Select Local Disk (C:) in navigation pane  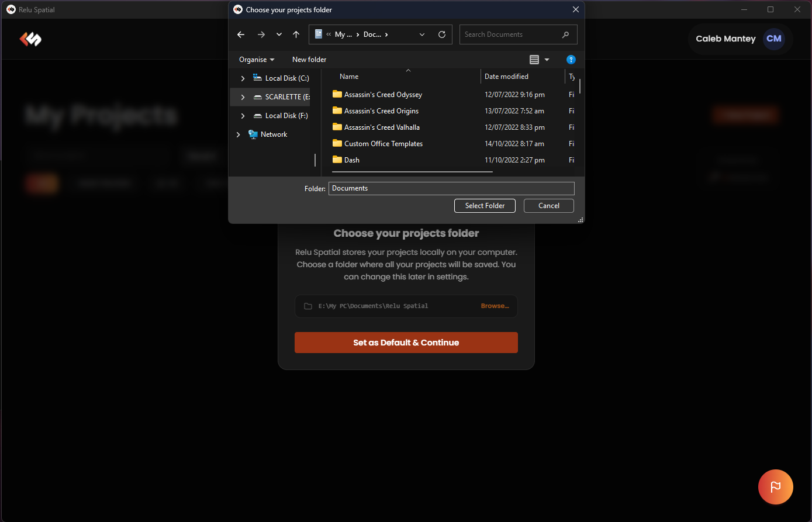[x=281, y=78]
